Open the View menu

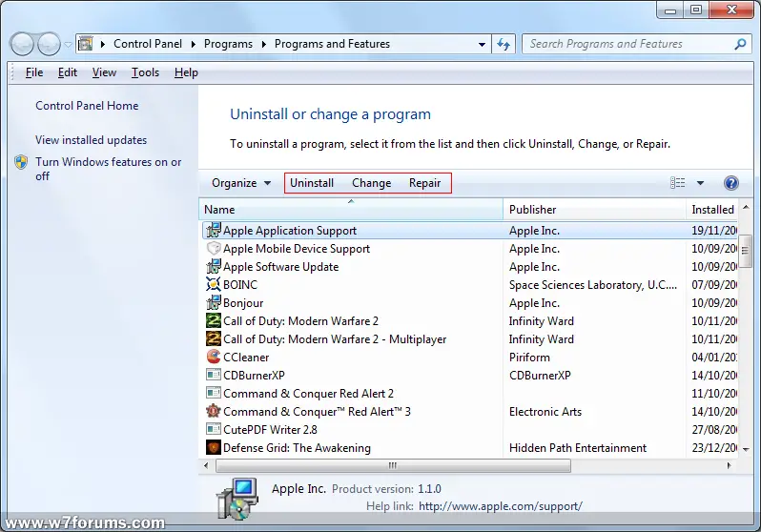[x=104, y=72]
